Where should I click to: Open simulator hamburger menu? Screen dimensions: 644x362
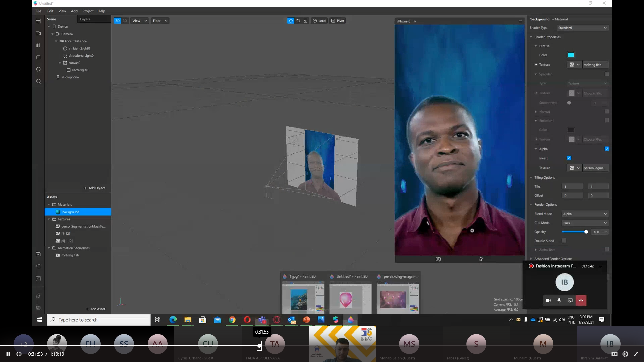(520, 21)
